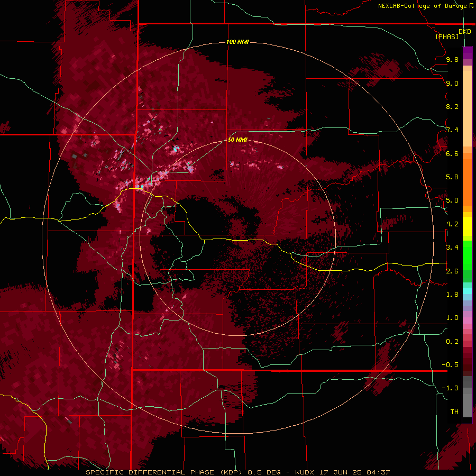This screenshot has width=476, height=476.
Task: Click the NEXLAB-College of DuPage credit text
Action: (422, 6)
